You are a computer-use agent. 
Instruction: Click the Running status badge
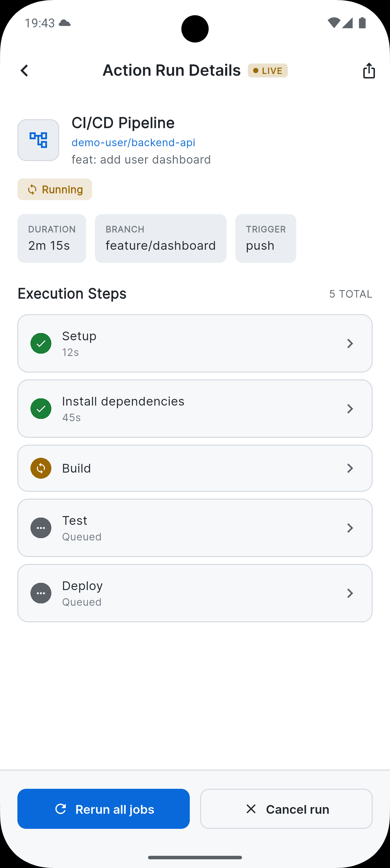coord(55,189)
